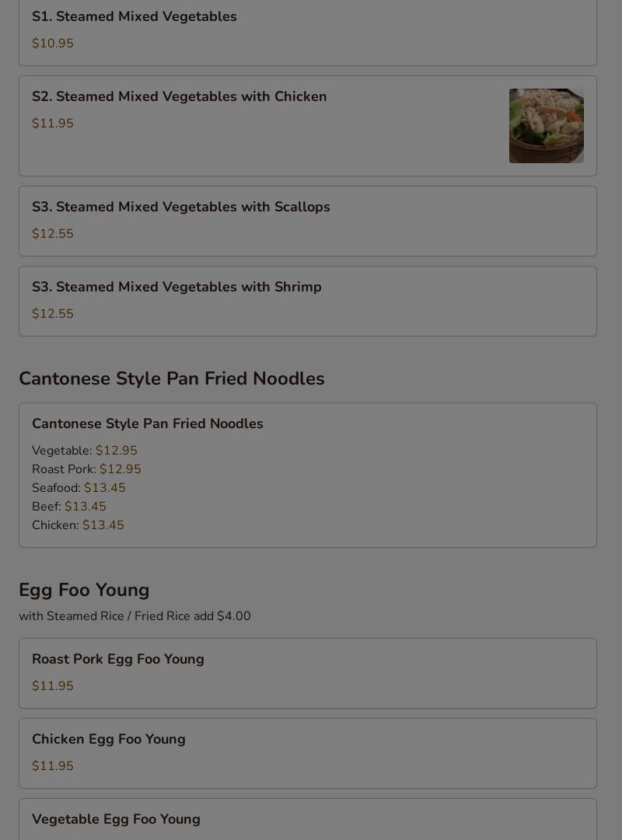
Task: View the steamed chicken dish photo
Action: [x=547, y=126]
